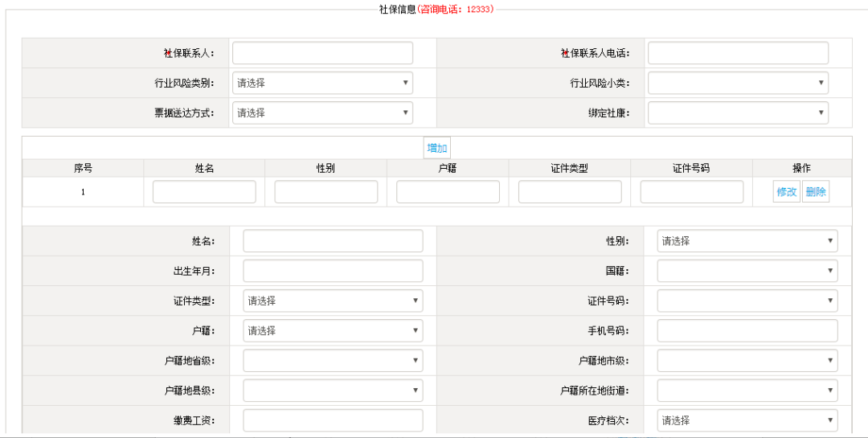Click the 姓名 input in the detail form
The height and width of the screenshot is (438, 868).
[x=333, y=241]
